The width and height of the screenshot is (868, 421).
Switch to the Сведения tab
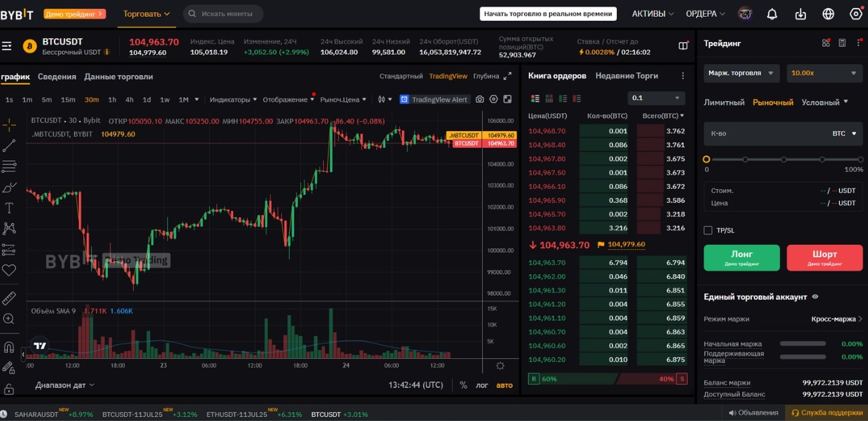tap(57, 76)
